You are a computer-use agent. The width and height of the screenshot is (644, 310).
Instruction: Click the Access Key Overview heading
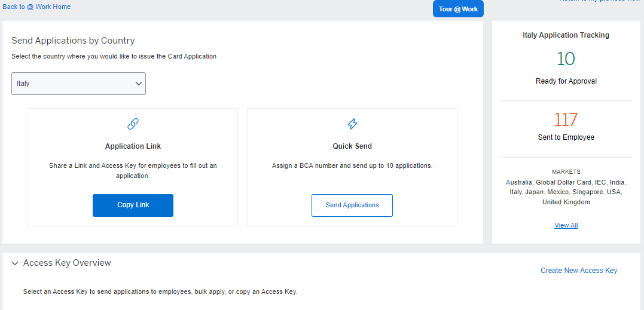click(67, 263)
